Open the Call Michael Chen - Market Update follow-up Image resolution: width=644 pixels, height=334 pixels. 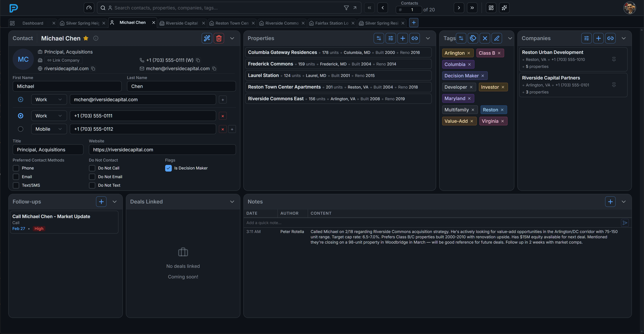[x=51, y=216]
